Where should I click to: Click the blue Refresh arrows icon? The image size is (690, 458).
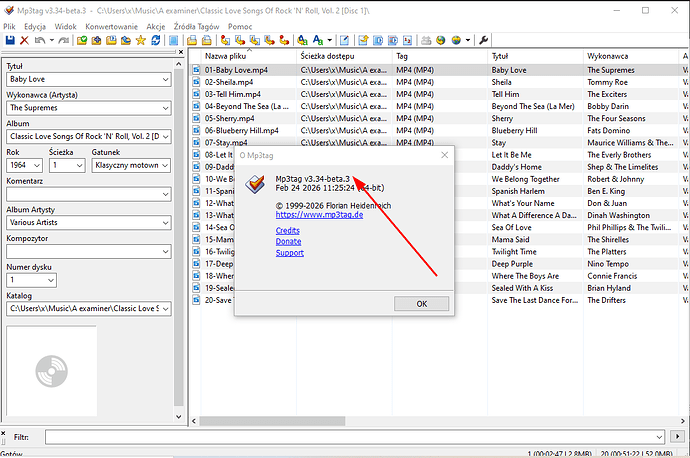tap(155, 40)
